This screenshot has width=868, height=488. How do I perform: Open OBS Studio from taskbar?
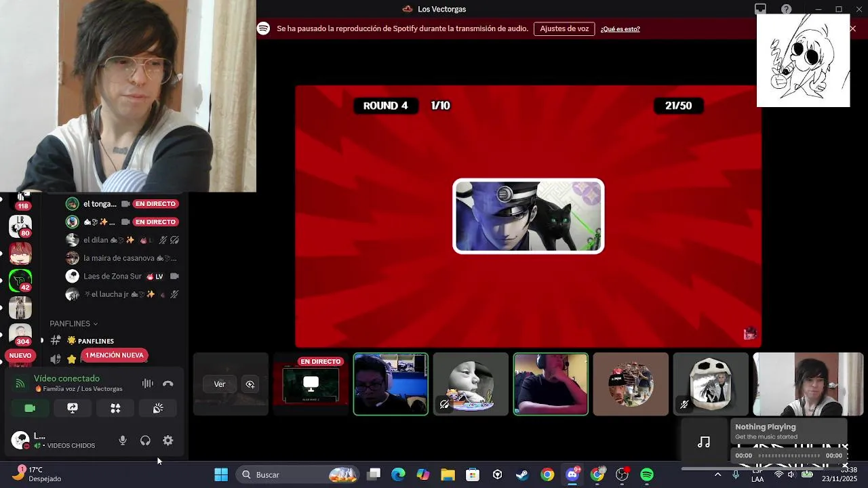(x=622, y=474)
